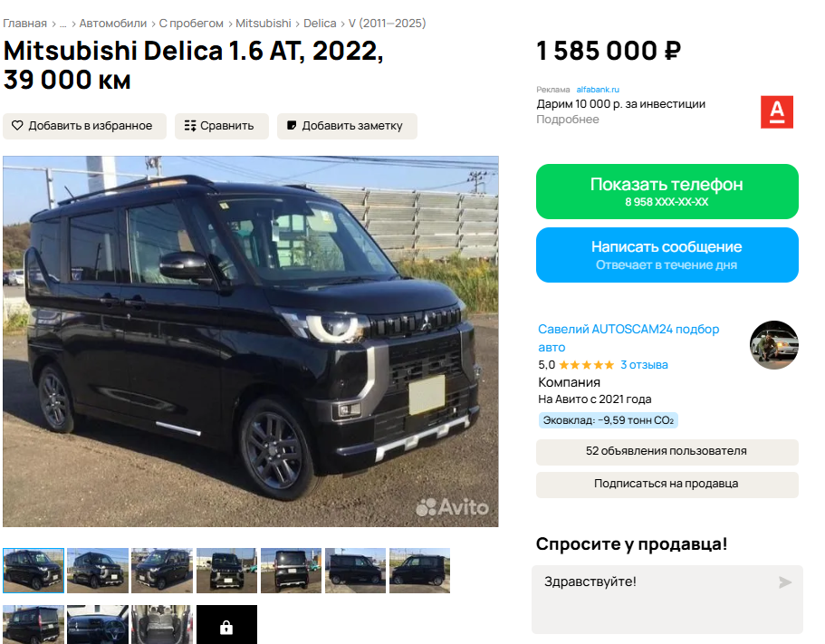The height and width of the screenshot is (644, 825).
Task: Expand the collapsed breadcrumb ellipsis
Action: 63,24
